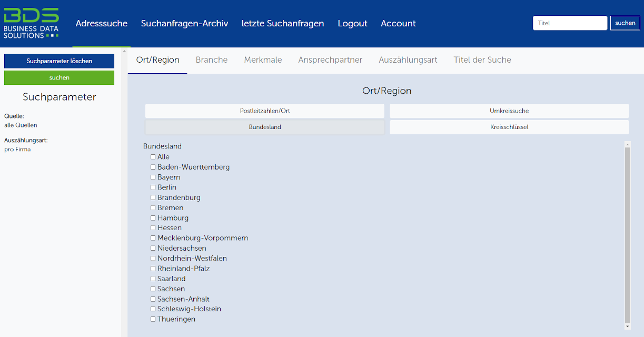Screen dimensions: 644x337
Task: Select the Nordrhein-Westfalen checkbox
Action: point(153,259)
